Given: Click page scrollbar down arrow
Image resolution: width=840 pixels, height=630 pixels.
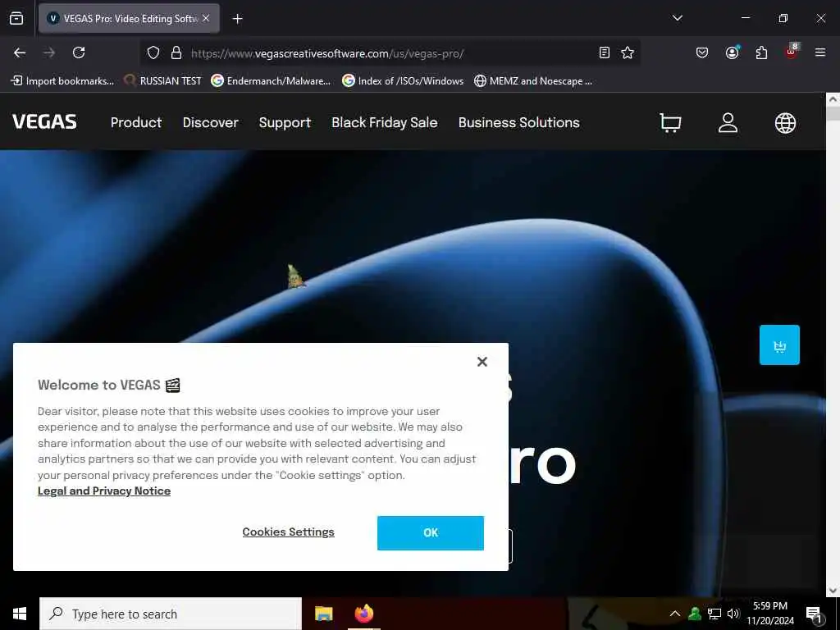Looking at the screenshot, I should click(833, 591).
